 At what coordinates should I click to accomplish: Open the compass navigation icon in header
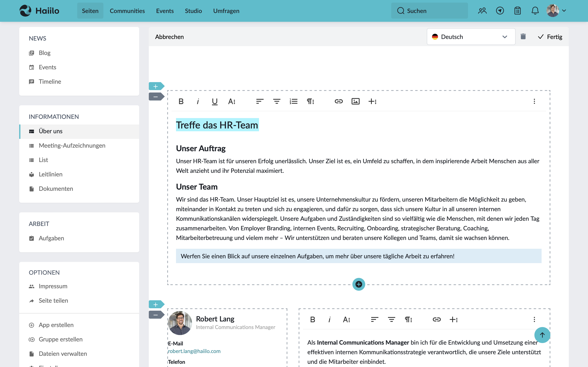(x=500, y=11)
